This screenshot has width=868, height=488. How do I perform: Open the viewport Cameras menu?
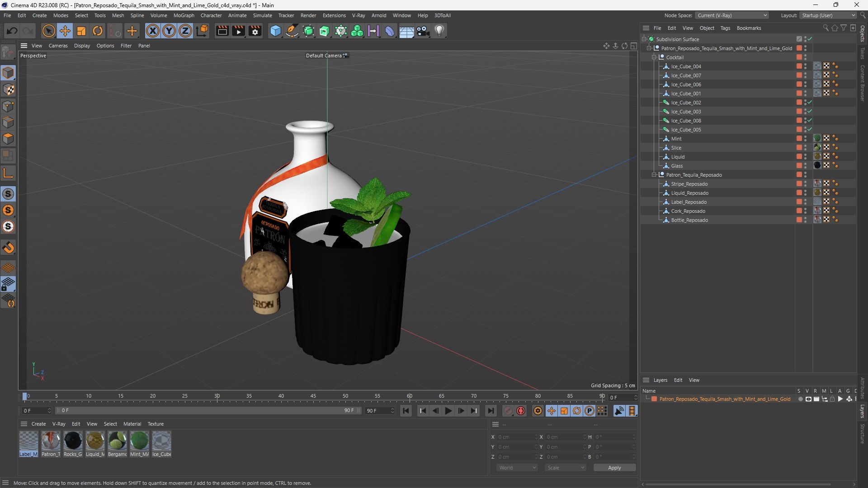tap(58, 46)
